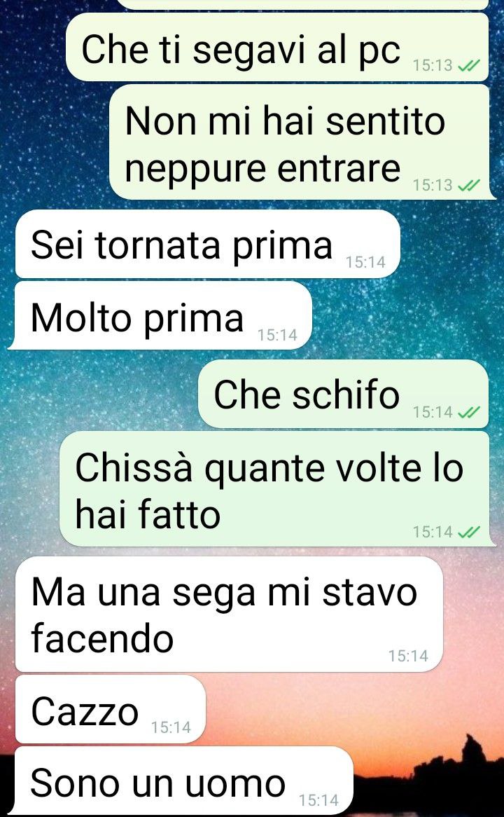Click the timestamp next to 'Cazzo'
This screenshot has width=504, height=817.
click(171, 727)
